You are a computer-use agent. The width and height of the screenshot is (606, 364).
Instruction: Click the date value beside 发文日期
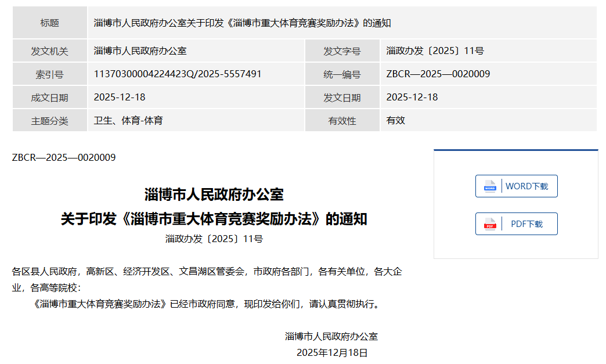(412, 97)
